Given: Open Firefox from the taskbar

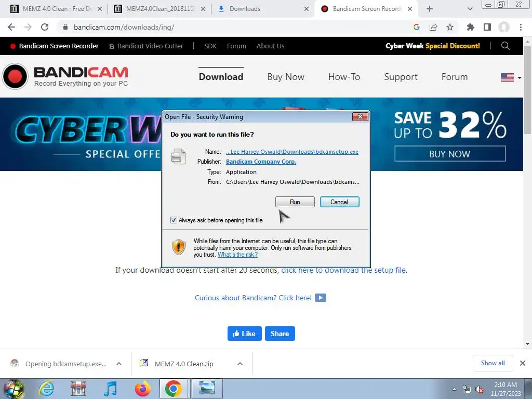Looking at the screenshot, I should pyautogui.click(x=142, y=389).
